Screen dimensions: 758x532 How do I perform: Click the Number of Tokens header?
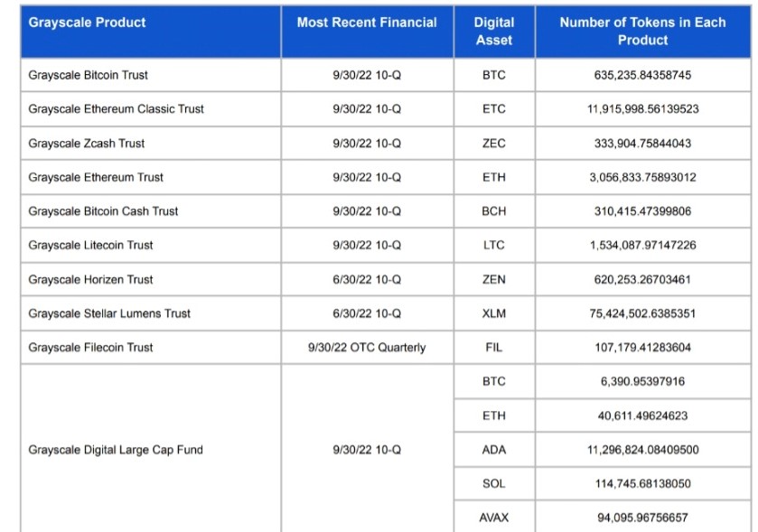pos(642,32)
